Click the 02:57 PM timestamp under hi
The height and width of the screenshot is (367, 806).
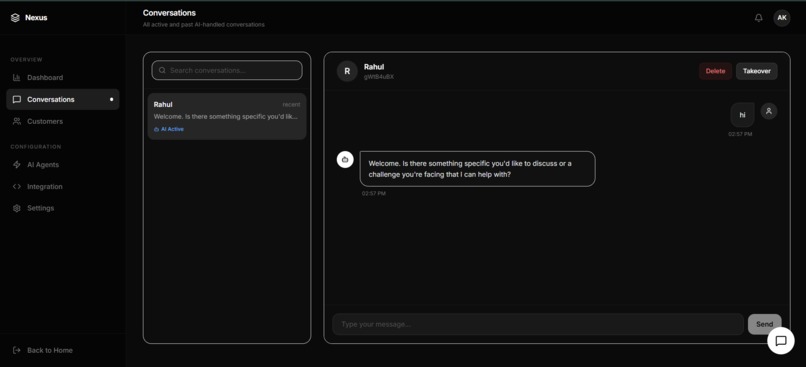coord(740,134)
